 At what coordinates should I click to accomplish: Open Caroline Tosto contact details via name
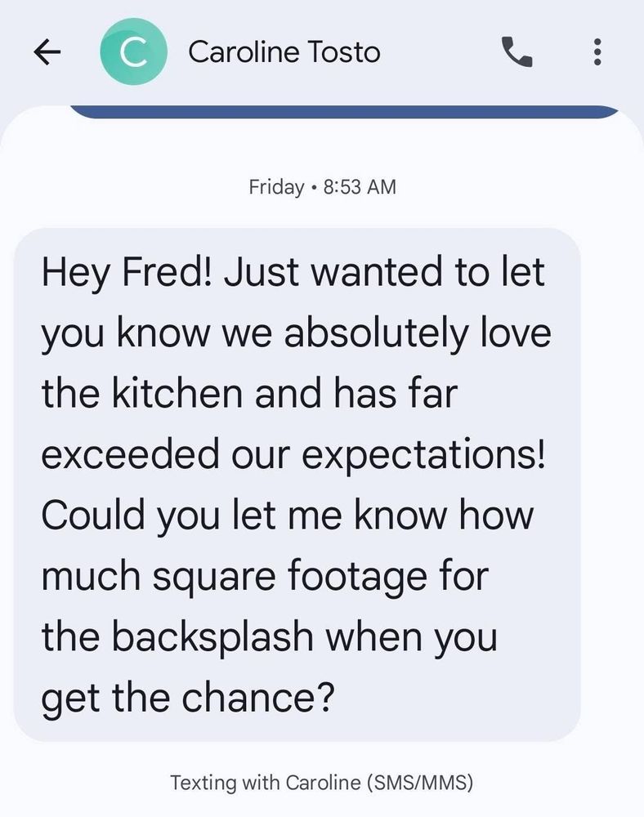284,53
